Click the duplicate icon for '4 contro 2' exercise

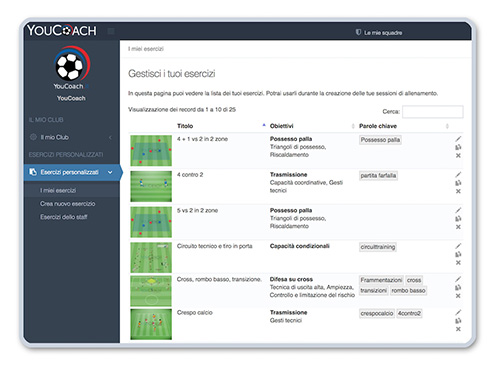click(458, 183)
